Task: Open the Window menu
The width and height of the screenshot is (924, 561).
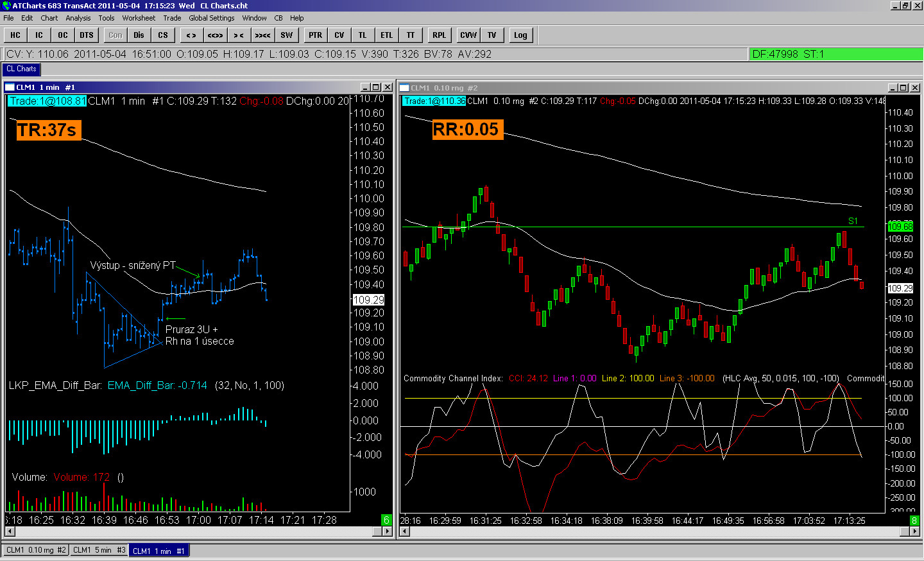Action: coord(255,18)
